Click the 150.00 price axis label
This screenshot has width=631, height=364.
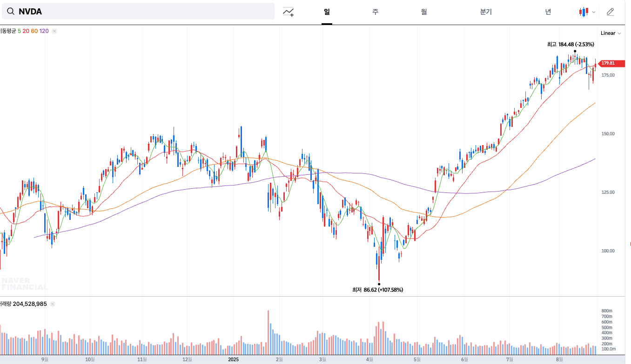608,134
